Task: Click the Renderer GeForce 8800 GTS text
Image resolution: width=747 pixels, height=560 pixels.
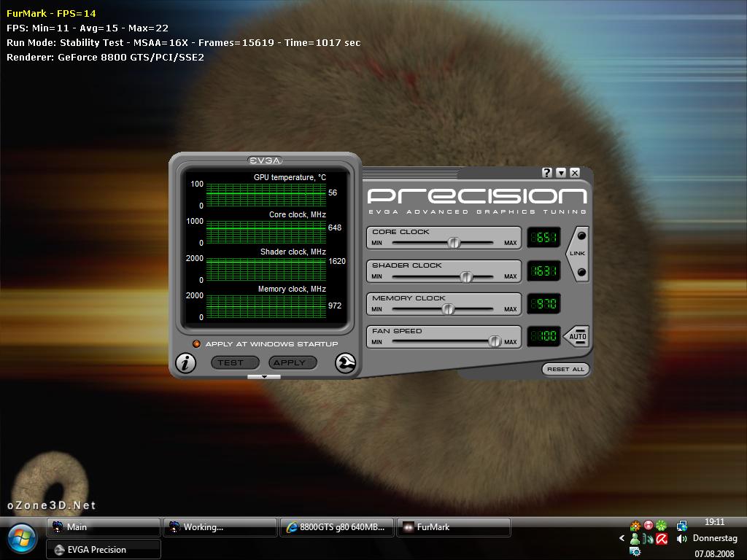Action: tap(105, 57)
